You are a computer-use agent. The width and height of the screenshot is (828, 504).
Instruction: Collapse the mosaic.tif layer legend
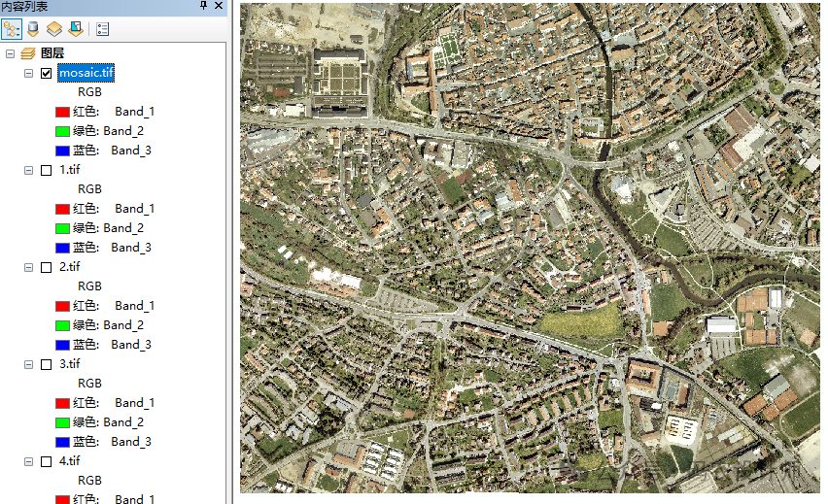click(28, 73)
